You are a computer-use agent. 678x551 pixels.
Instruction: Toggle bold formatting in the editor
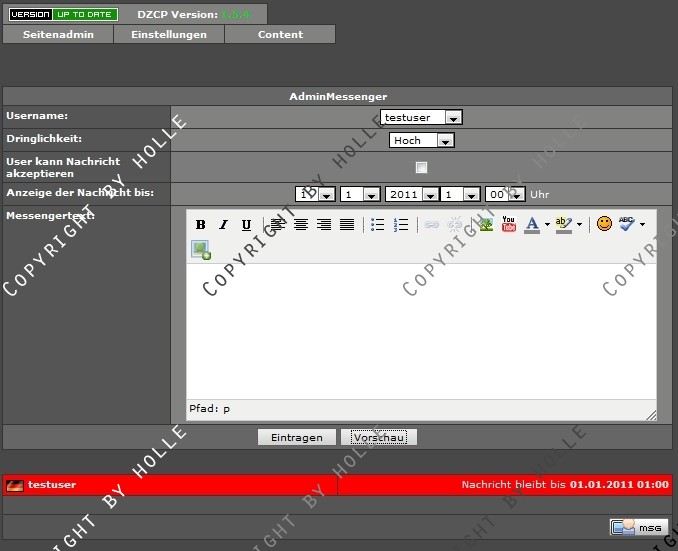(200, 225)
